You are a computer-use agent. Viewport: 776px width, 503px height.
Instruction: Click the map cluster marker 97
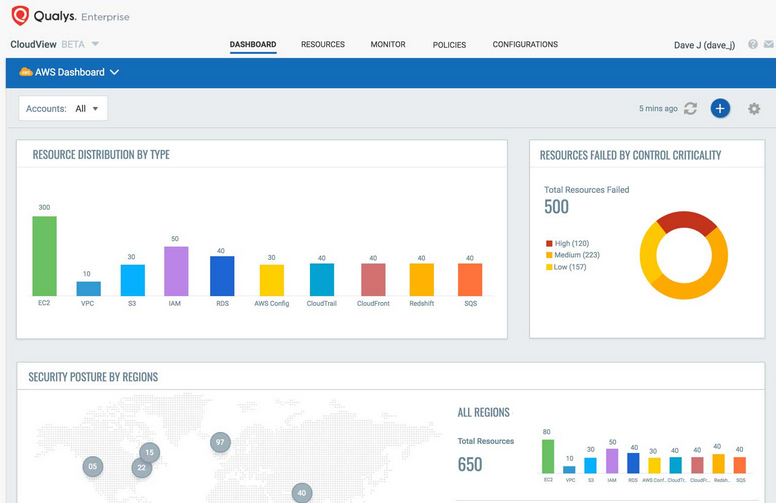click(220, 442)
